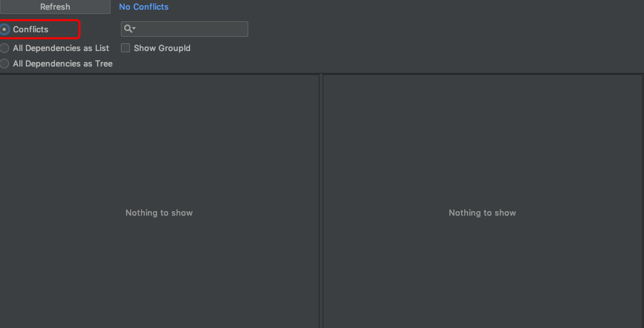Viewport: 644px width, 328px height.
Task: Focus the dependency search field
Action: 184,29
